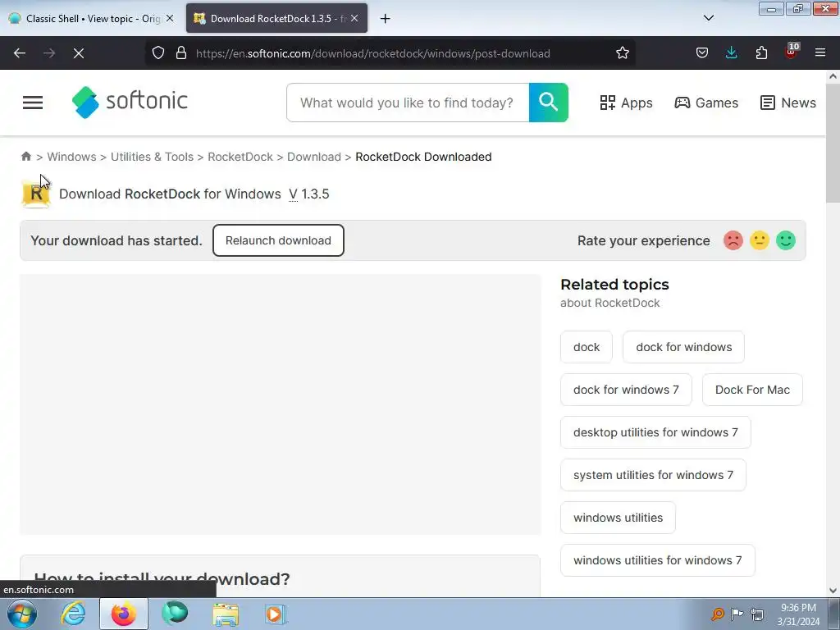Viewport: 840px width, 630px height.
Task: Click the home breadcrumb icon
Action: [x=26, y=157]
